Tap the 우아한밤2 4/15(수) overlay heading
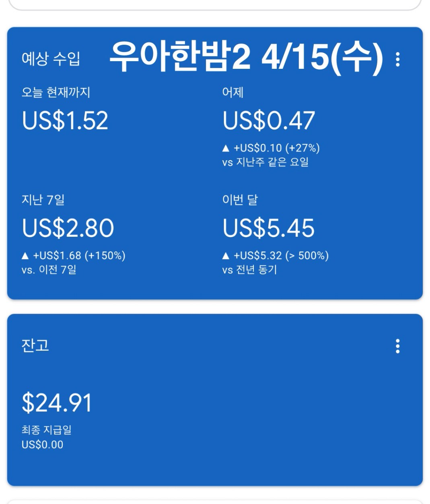Image resolution: width=430 pixels, height=504 pixels. pyautogui.click(x=246, y=57)
